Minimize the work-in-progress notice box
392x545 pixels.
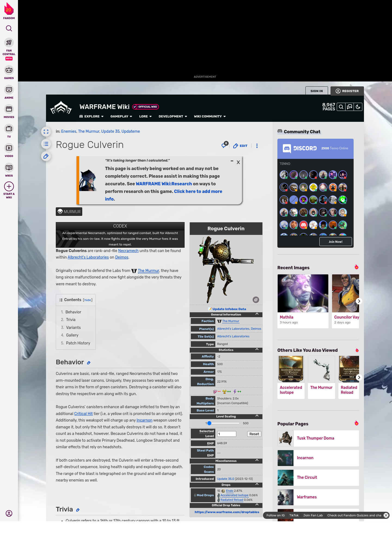tap(232, 161)
